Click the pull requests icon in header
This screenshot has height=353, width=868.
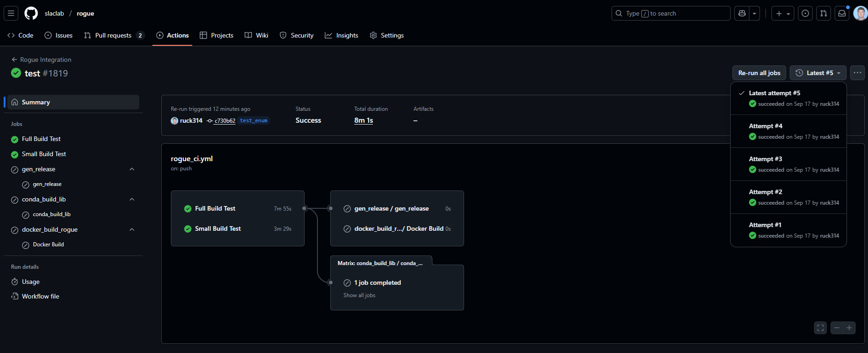(x=824, y=13)
